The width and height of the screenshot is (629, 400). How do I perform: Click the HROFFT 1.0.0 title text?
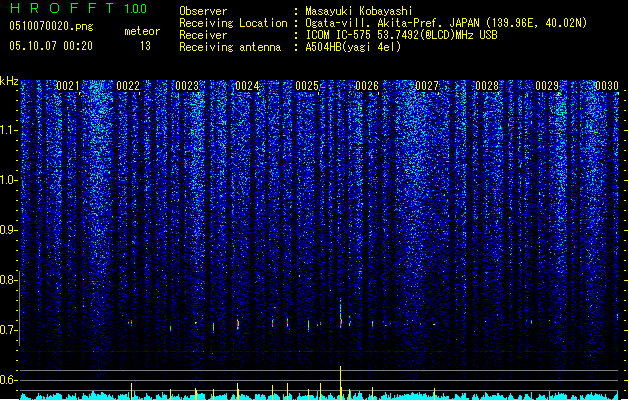[x=78, y=8]
